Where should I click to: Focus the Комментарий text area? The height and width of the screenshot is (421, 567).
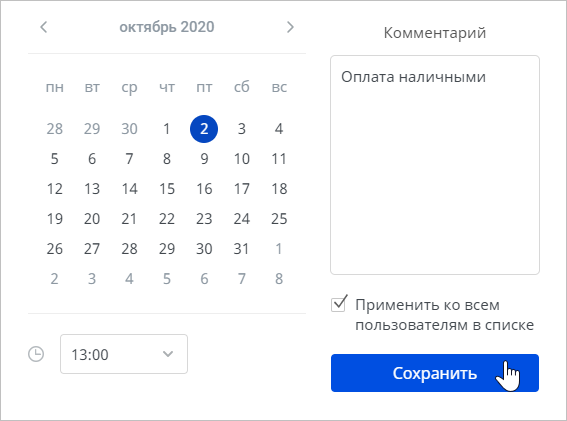435,165
